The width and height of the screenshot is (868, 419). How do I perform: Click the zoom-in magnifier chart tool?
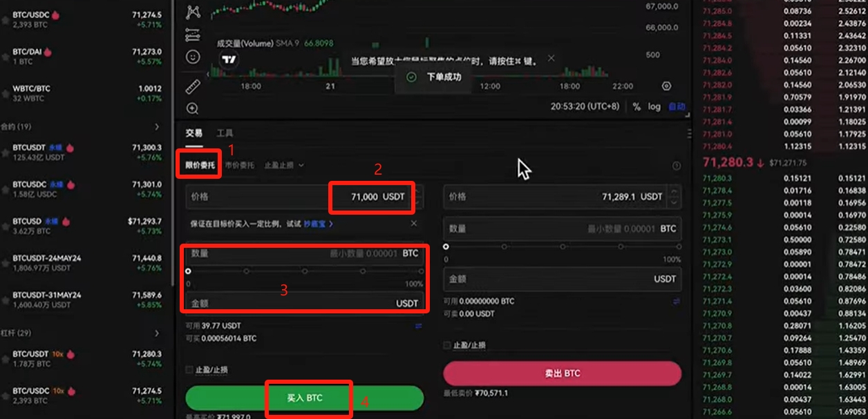click(193, 108)
